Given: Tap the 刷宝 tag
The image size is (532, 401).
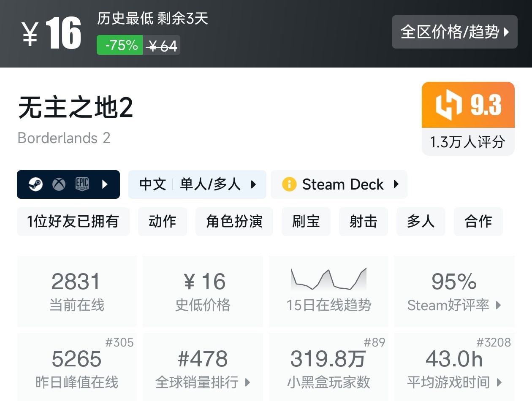Looking at the screenshot, I should (x=306, y=222).
